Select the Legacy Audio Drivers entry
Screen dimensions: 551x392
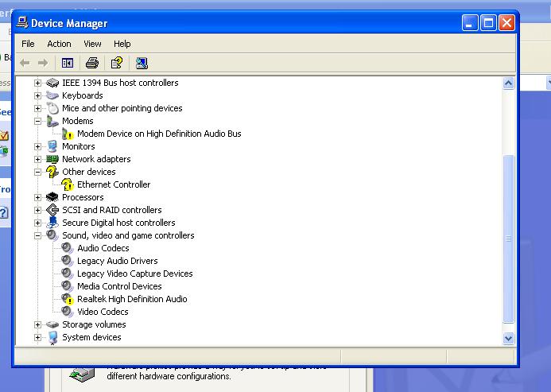click(118, 261)
